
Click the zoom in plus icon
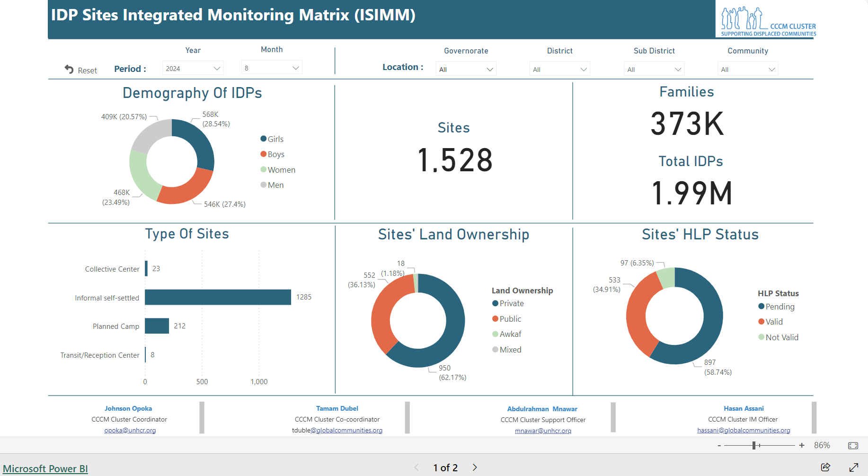(x=802, y=445)
